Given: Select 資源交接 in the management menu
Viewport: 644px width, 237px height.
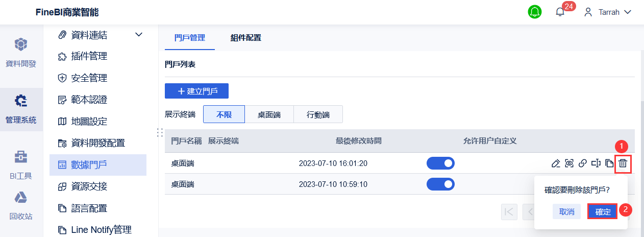Looking at the screenshot, I should coord(89,186).
